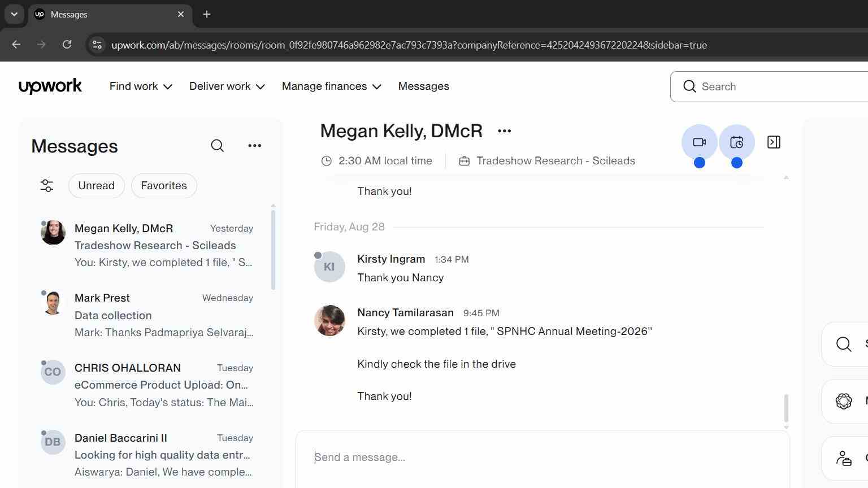
Task: Toggle the Favorites filter chip
Action: tap(164, 186)
